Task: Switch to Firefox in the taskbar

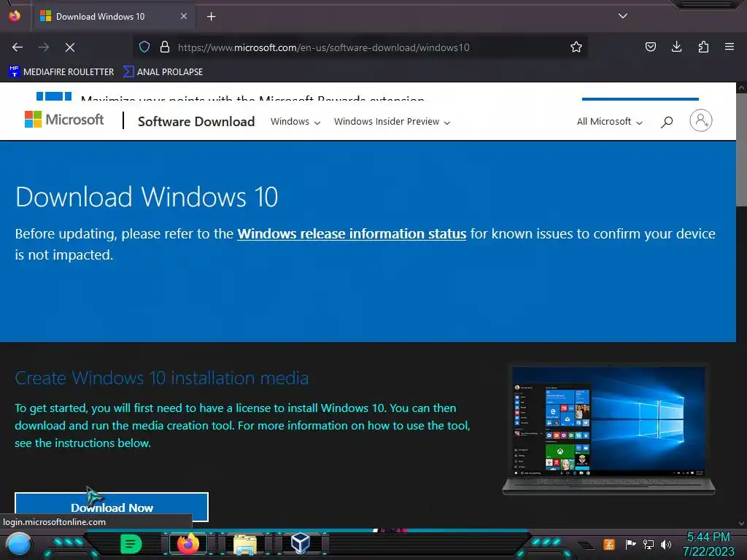Action: [x=187, y=543]
